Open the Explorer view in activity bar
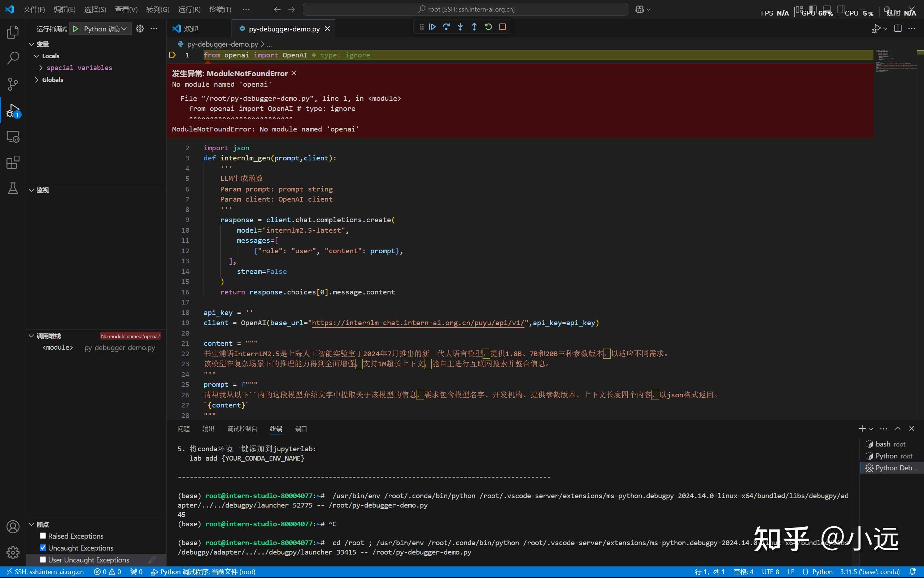Viewport: 924px width, 578px height. pyautogui.click(x=13, y=32)
